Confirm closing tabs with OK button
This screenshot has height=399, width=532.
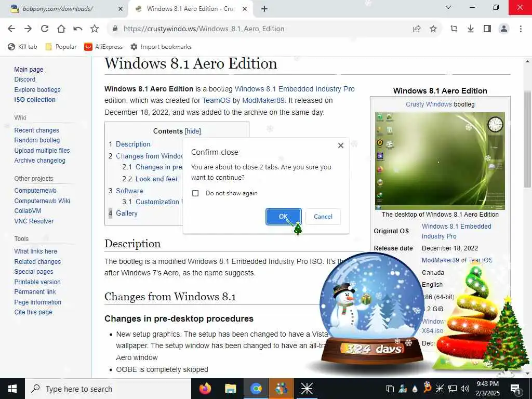[283, 217]
